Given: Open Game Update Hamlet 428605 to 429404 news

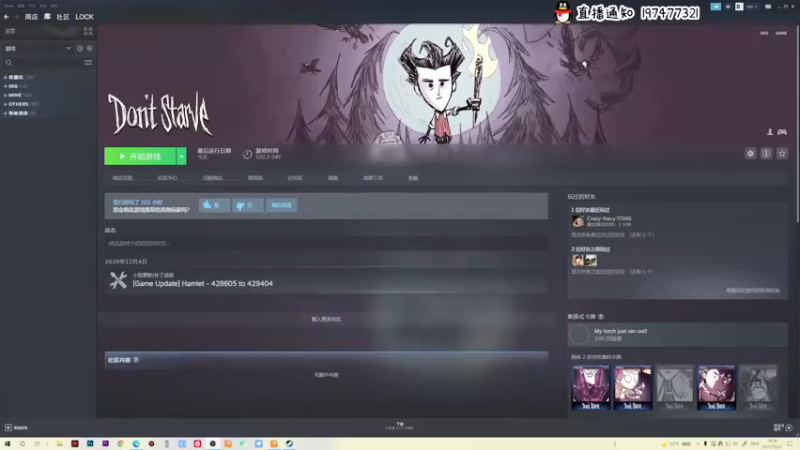Looking at the screenshot, I should pos(203,284).
